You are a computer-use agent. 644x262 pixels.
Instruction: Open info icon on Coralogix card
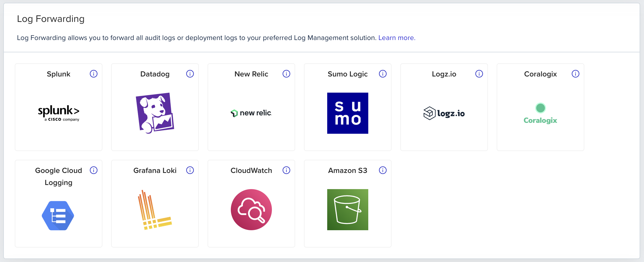pyautogui.click(x=576, y=74)
